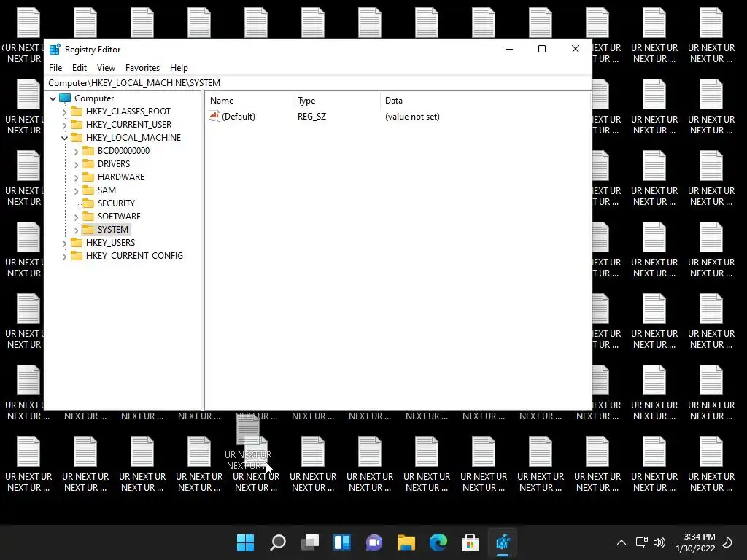The image size is (747, 560).
Task: Open the Windows Start menu
Action: point(245,542)
